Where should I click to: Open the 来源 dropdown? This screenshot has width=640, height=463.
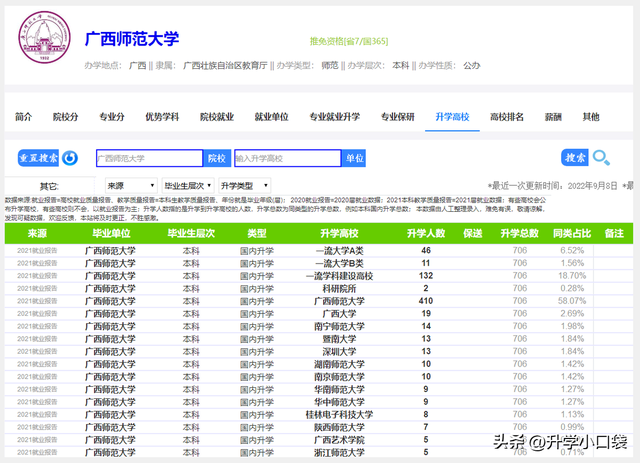(131, 186)
